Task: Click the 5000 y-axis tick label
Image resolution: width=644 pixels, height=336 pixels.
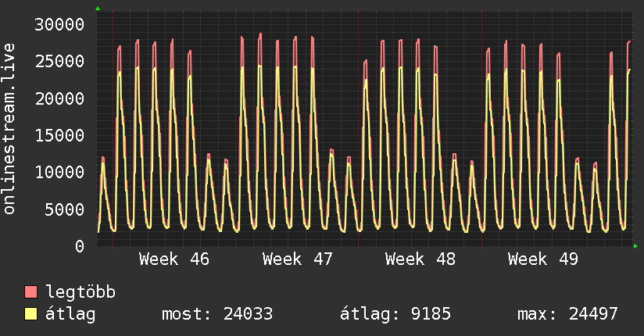Action: pos(65,209)
